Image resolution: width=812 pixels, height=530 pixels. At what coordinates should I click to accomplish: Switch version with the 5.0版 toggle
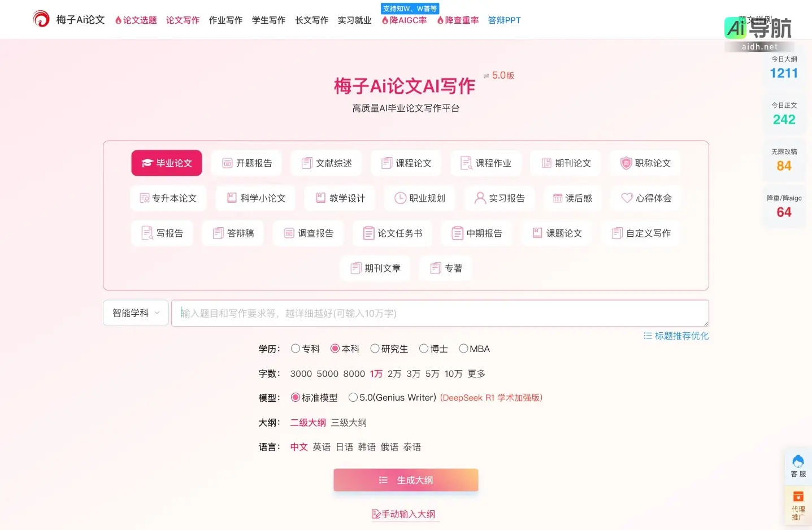(498, 75)
